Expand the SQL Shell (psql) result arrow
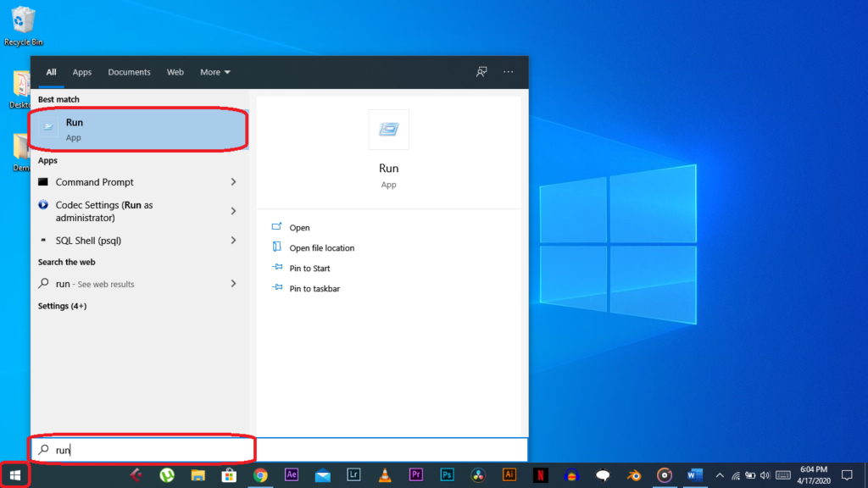Screen dimensions: 868x488 point(233,241)
